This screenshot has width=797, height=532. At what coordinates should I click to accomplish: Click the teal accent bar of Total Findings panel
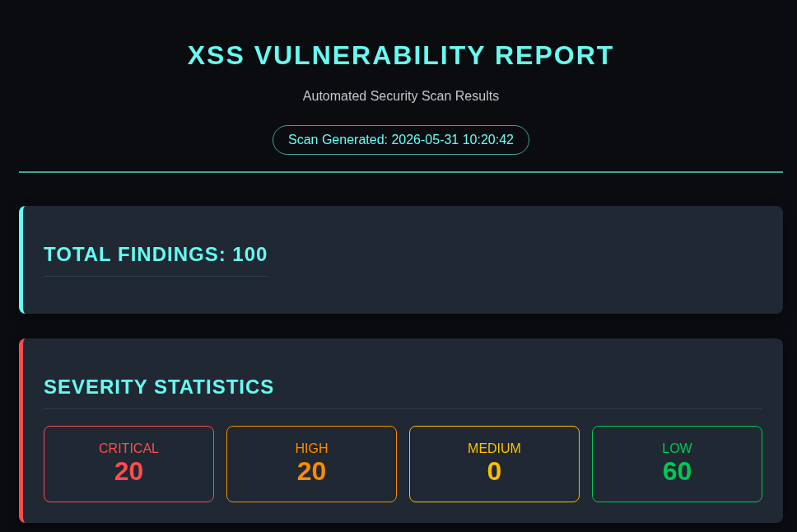[x=21, y=260]
